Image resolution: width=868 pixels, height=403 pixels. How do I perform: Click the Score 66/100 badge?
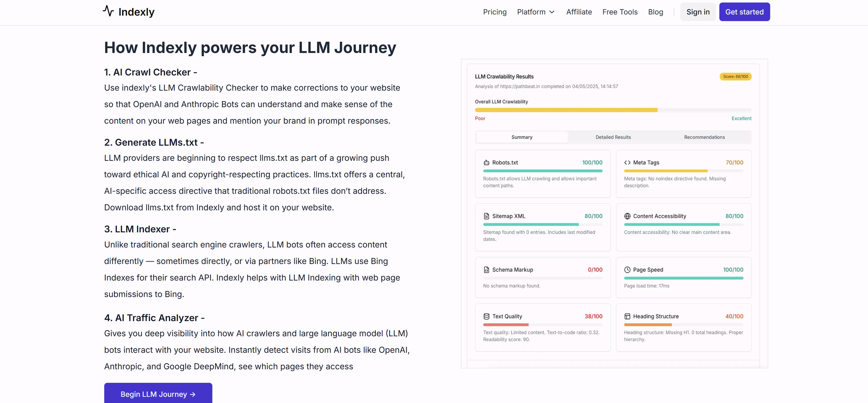735,77
